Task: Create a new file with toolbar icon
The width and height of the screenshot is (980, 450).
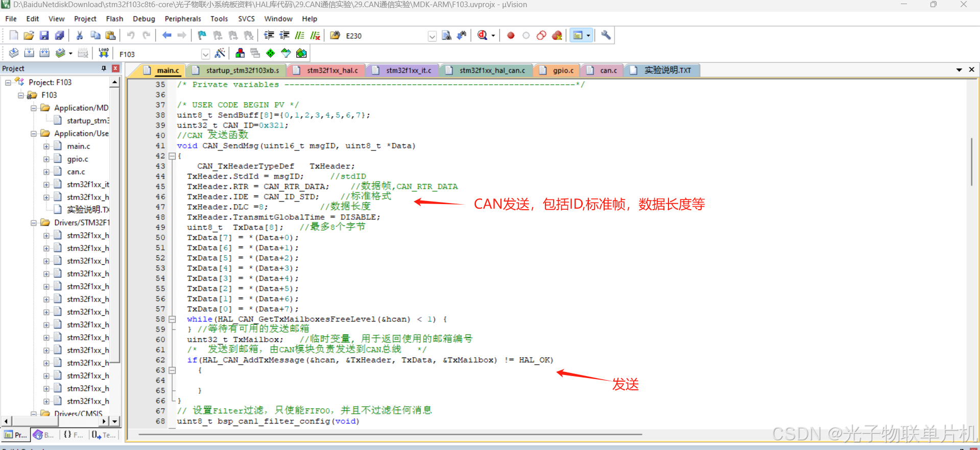Action: (x=14, y=35)
